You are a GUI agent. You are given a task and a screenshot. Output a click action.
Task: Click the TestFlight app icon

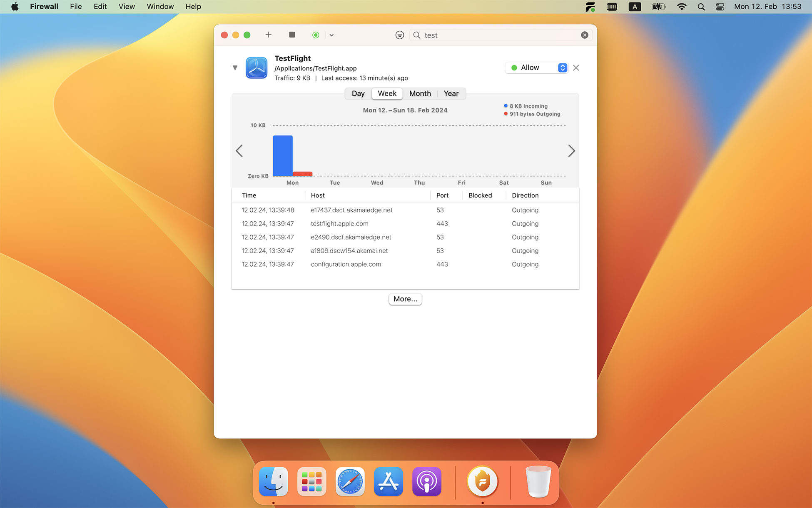[x=257, y=68]
